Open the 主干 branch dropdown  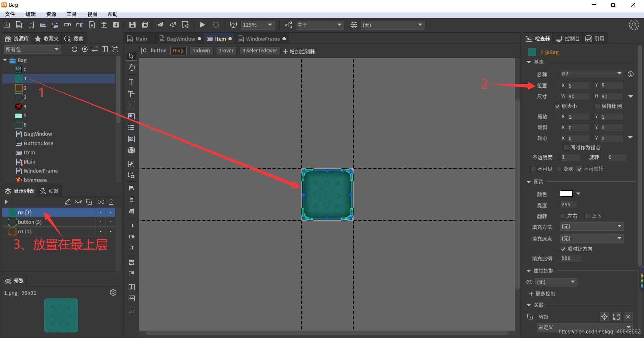tap(320, 25)
